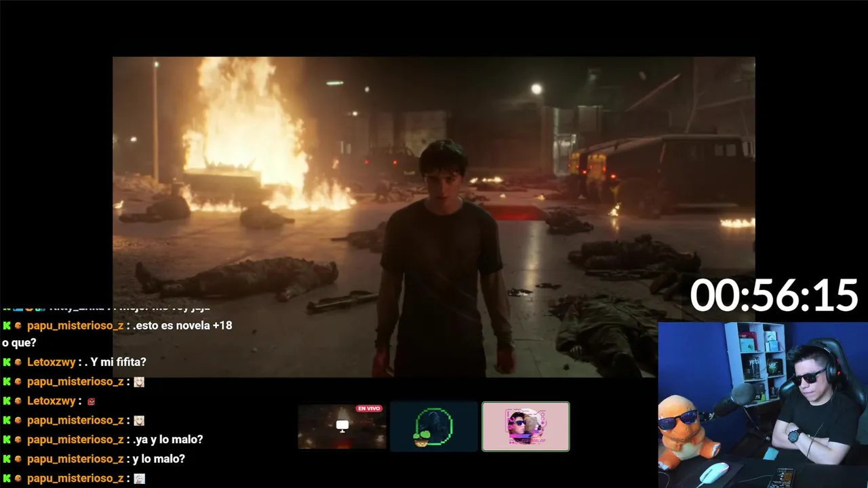Click green Kick badge on 'esto es novela' row
The height and width of the screenshot is (488, 868).
tap(7, 325)
